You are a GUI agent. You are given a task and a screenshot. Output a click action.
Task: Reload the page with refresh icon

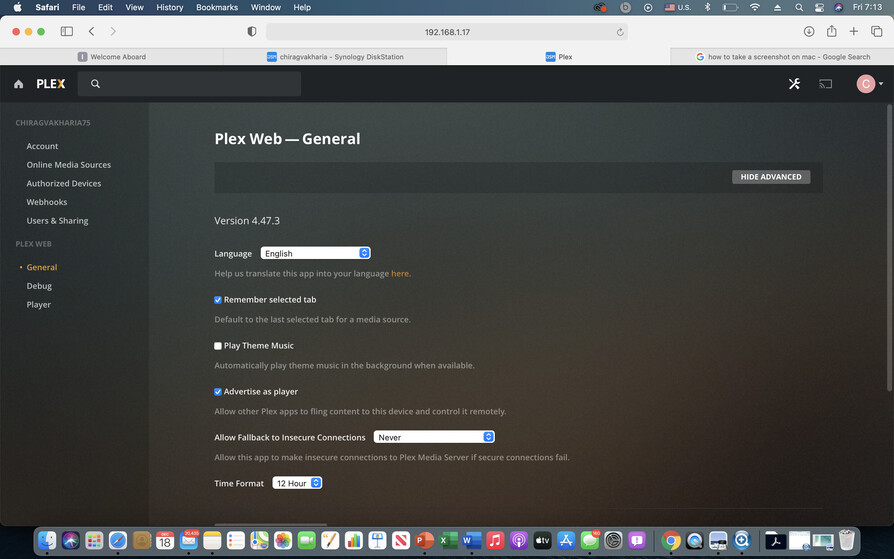[620, 32]
